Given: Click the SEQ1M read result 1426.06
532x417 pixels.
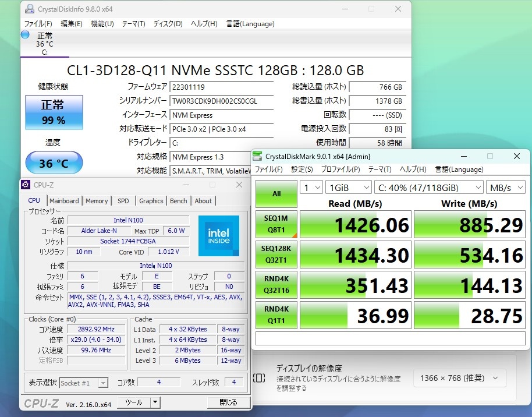Looking at the screenshot, I should tap(356, 224).
